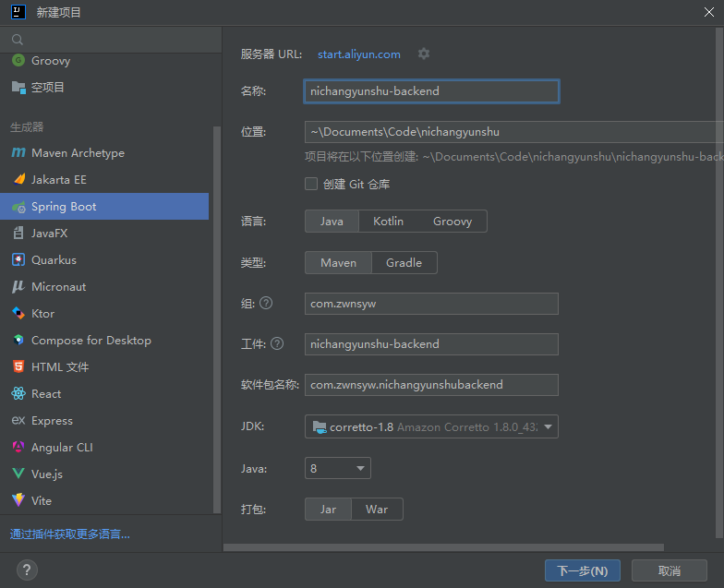The width and height of the screenshot is (724, 588).
Task: Select Groovy in the project type list
Action: coord(104,61)
